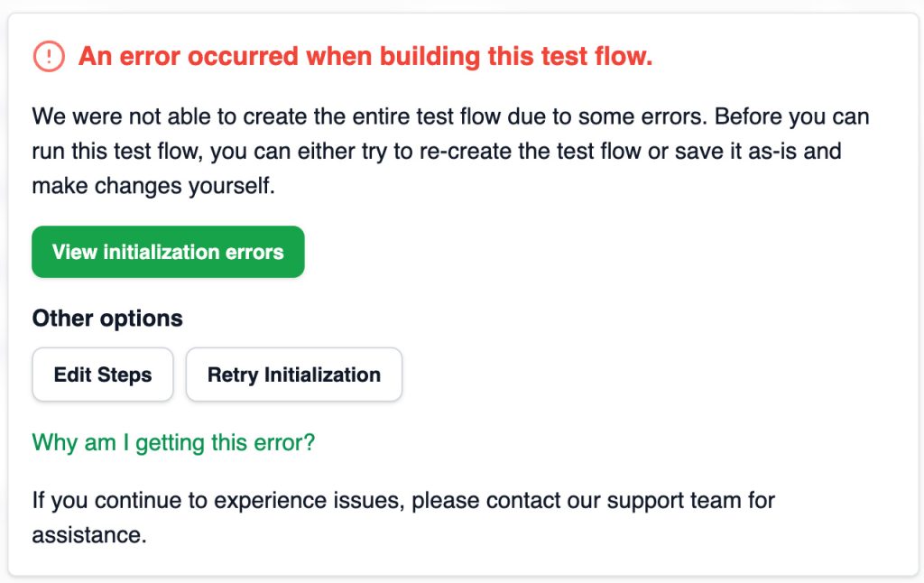Click the 'Other options' section heading
Viewport: 924px width, 583px height.
[107, 319]
